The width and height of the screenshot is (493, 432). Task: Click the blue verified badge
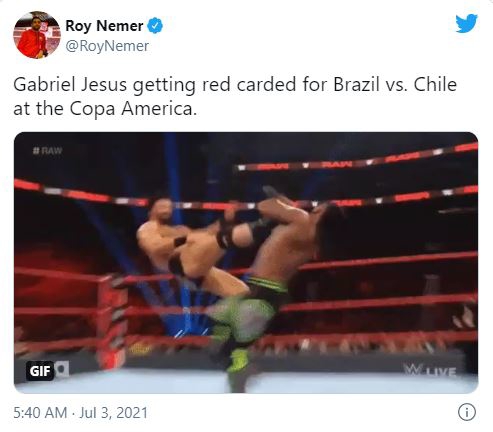point(155,26)
